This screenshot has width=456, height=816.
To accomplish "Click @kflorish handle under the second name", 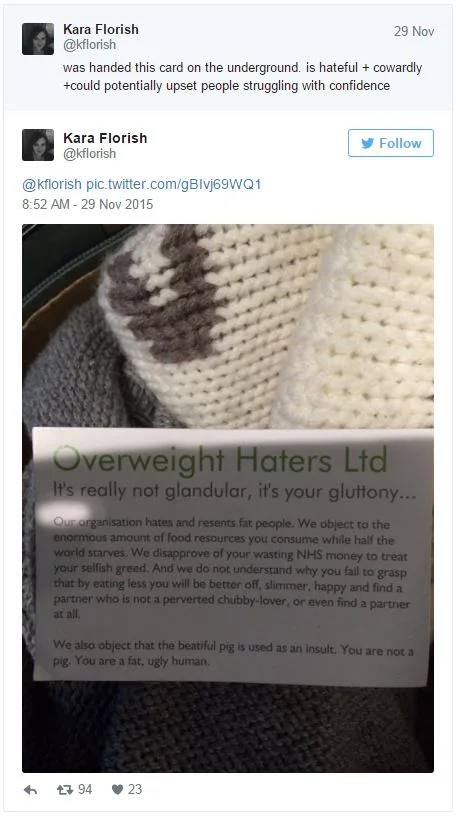I will pos(90,154).
